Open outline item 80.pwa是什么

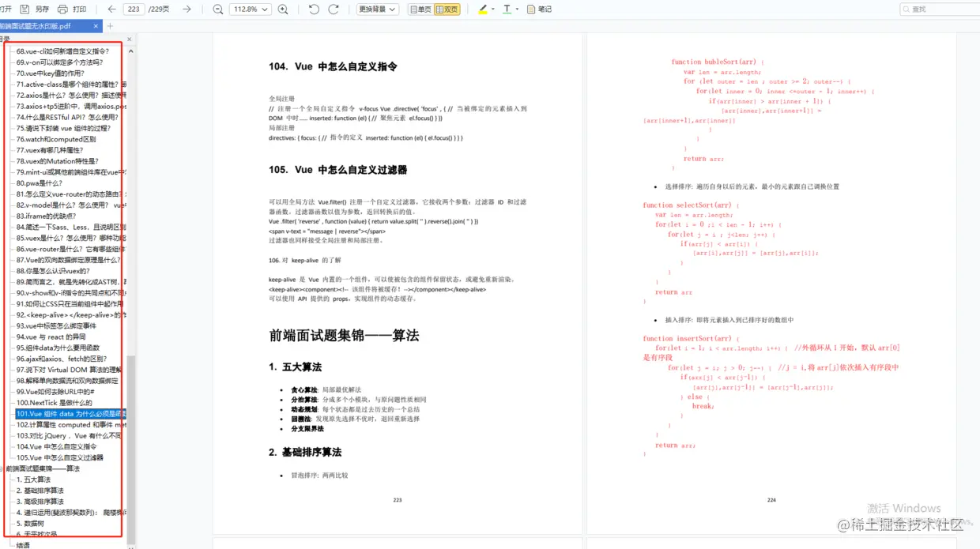(39, 183)
